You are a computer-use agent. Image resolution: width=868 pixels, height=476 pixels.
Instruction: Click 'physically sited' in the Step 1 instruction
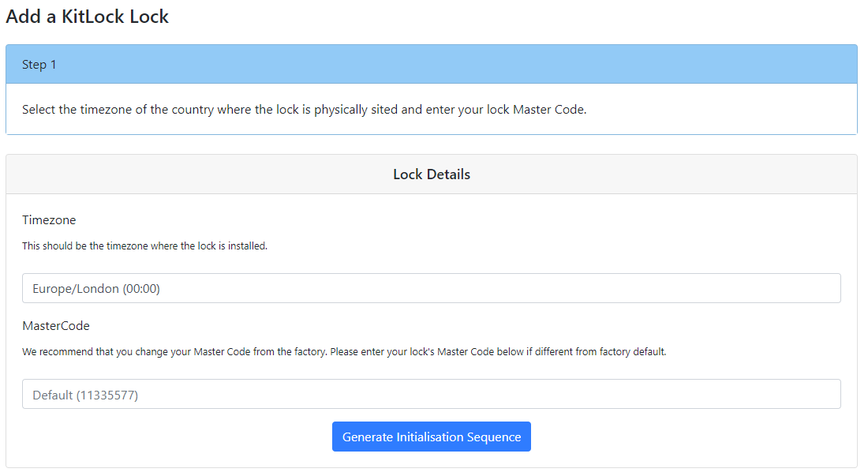coord(356,110)
